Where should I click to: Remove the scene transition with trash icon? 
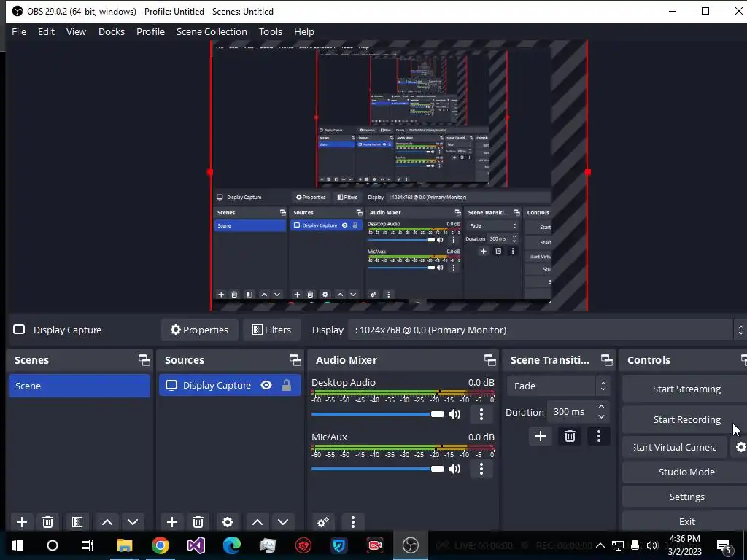click(570, 436)
